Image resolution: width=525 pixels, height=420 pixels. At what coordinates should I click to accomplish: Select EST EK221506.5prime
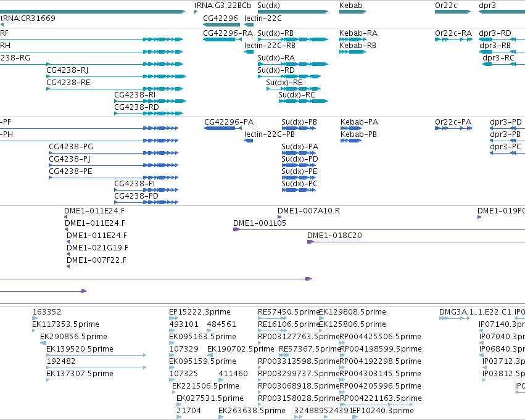(x=205, y=386)
